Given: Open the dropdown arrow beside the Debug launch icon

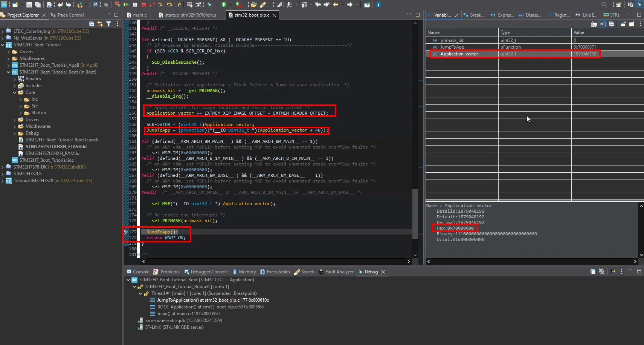Looking at the screenshot, I should click(x=216, y=5).
